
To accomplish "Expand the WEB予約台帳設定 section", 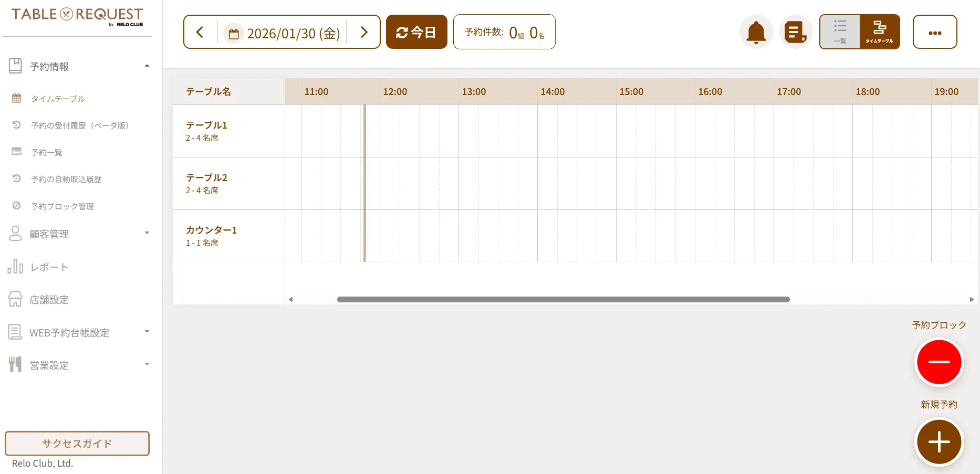I will pyautogui.click(x=147, y=332).
